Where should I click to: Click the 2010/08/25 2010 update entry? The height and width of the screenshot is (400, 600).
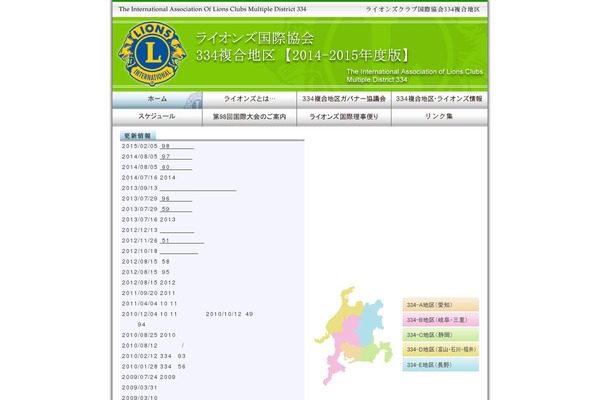click(x=148, y=335)
